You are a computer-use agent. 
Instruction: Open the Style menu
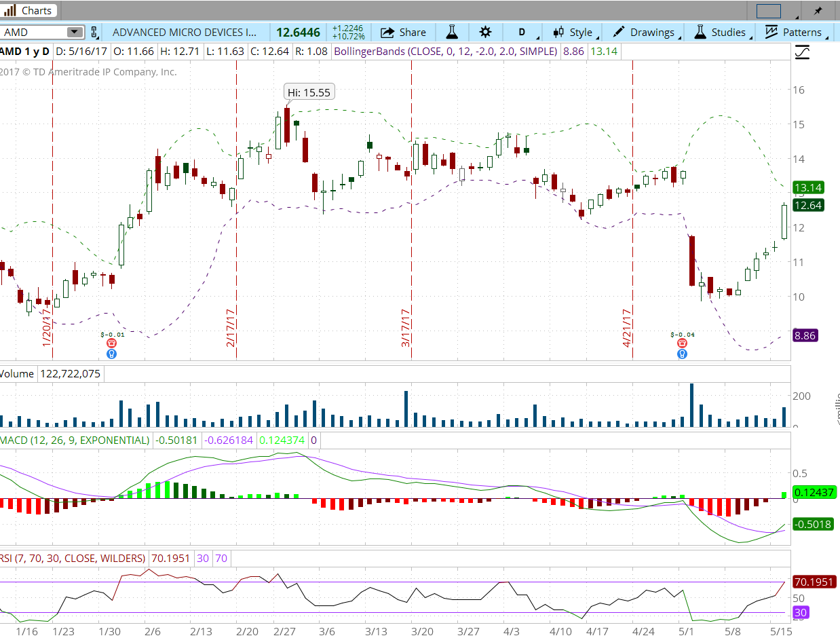(x=573, y=32)
